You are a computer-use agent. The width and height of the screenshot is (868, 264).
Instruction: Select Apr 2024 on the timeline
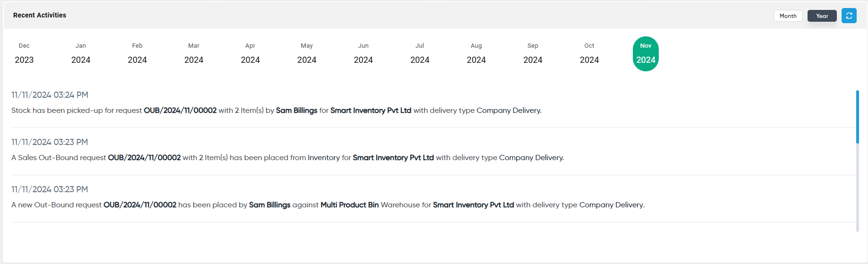(250, 53)
